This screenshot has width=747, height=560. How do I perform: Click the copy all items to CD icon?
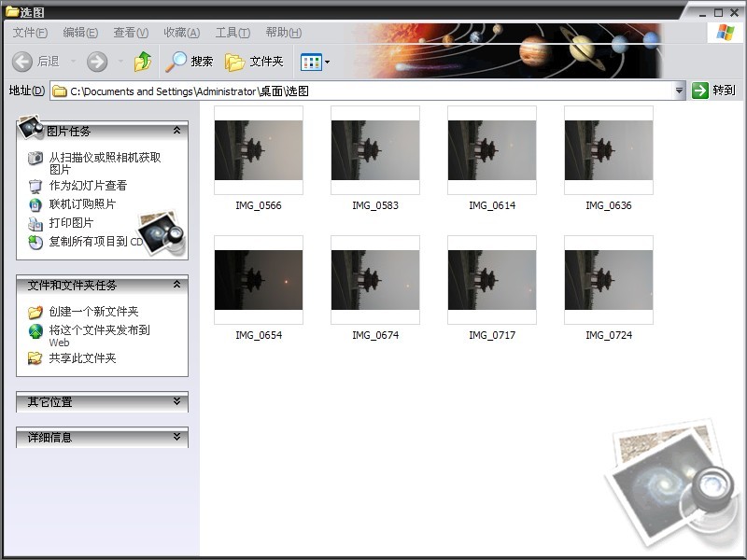point(35,243)
